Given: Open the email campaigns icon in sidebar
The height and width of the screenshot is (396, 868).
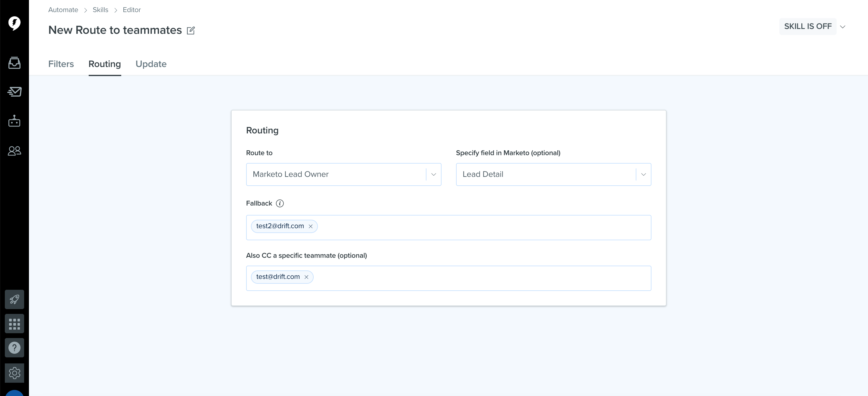Looking at the screenshot, I should pos(14,91).
